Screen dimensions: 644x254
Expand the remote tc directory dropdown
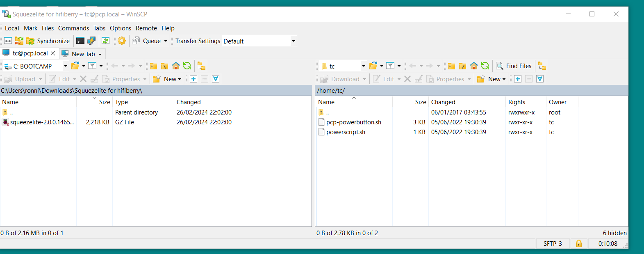coord(363,66)
